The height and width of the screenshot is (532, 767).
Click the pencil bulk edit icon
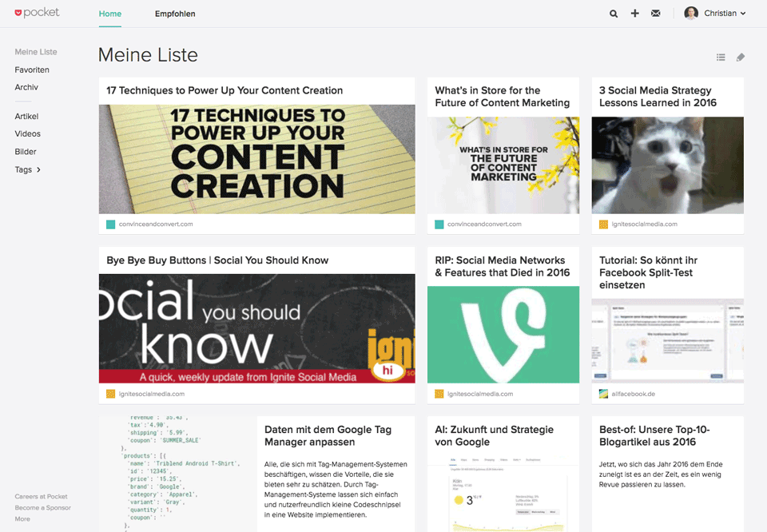(741, 58)
